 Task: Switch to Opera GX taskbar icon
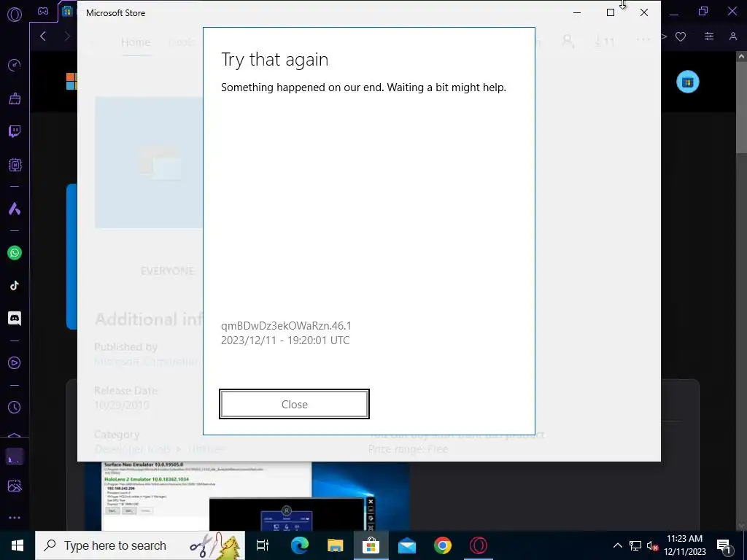coord(479,545)
